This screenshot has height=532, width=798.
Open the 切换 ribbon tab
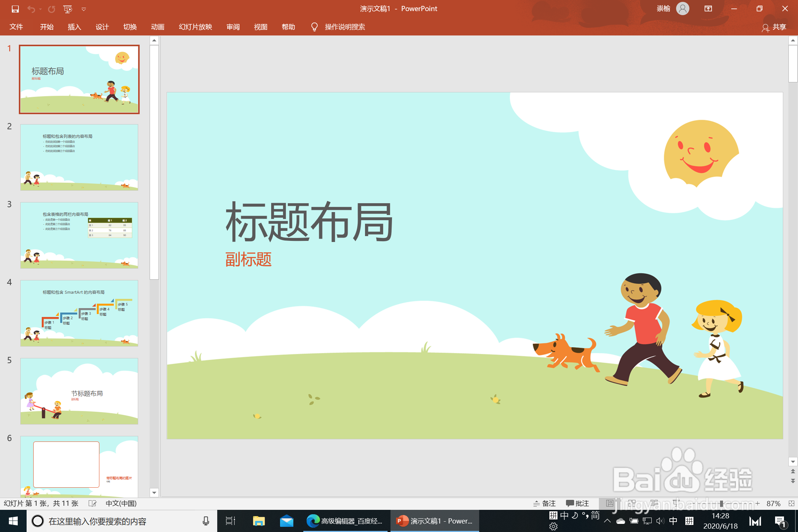130,27
